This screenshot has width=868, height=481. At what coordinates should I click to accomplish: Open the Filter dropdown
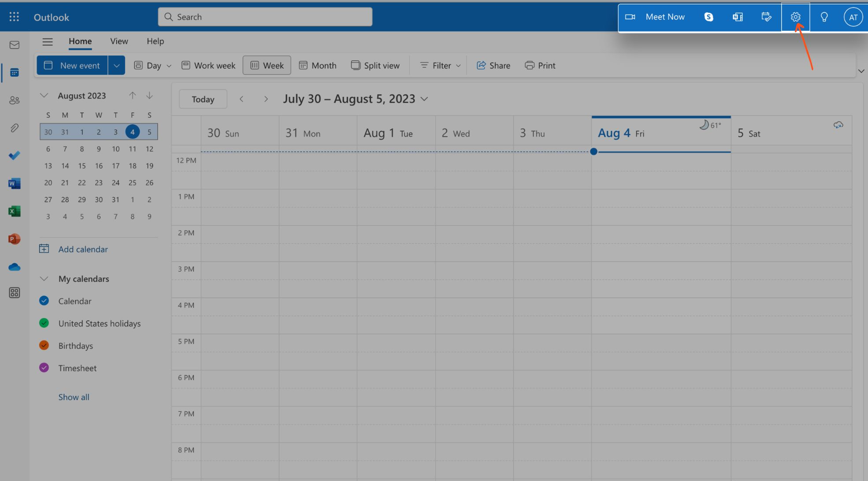pos(440,66)
